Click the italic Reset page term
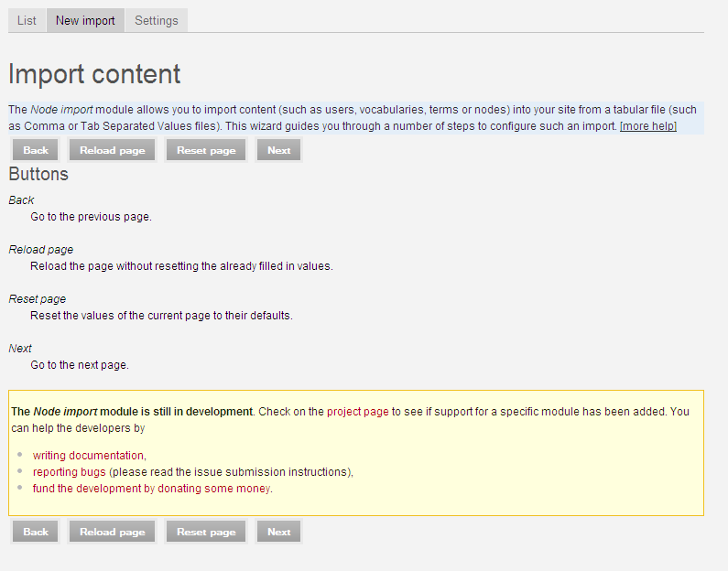This screenshot has height=571, width=728. (38, 299)
